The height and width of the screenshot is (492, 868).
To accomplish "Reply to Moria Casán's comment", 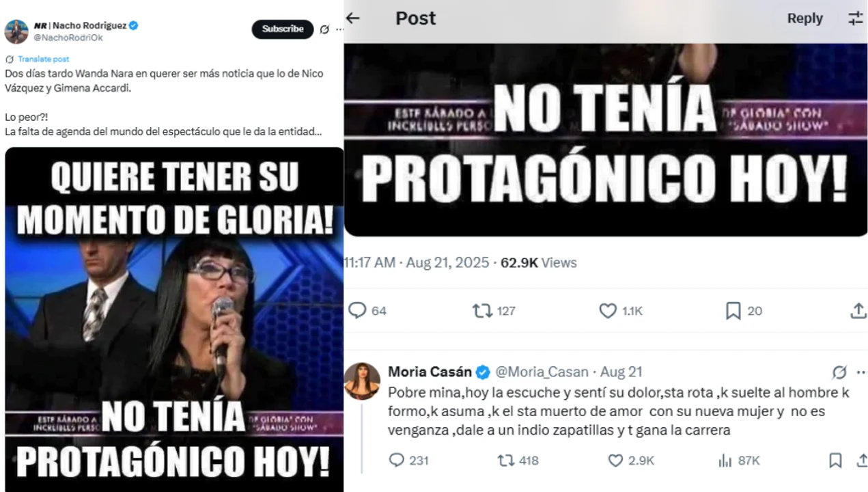I will (408, 461).
